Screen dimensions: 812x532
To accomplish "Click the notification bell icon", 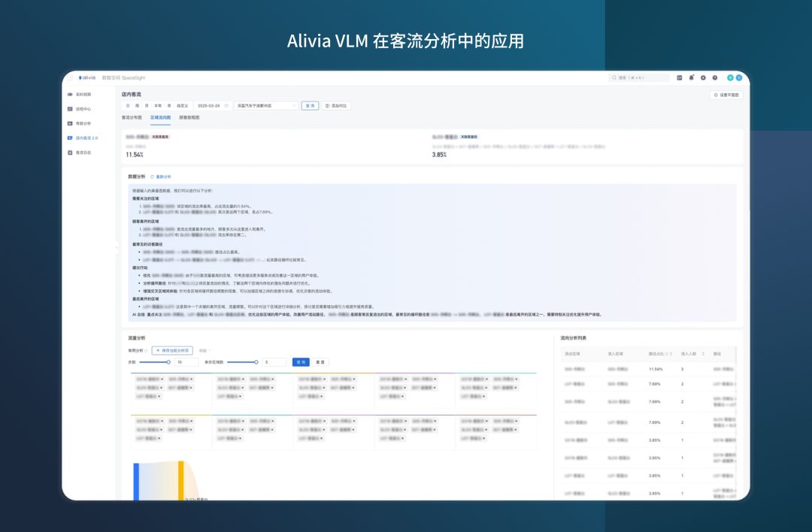I will click(691, 77).
